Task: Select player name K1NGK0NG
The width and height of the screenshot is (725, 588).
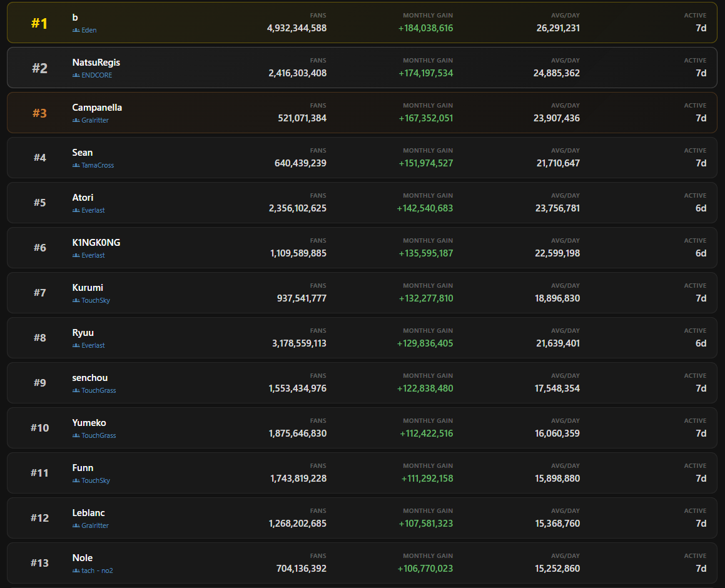Action: pyautogui.click(x=96, y=243)
